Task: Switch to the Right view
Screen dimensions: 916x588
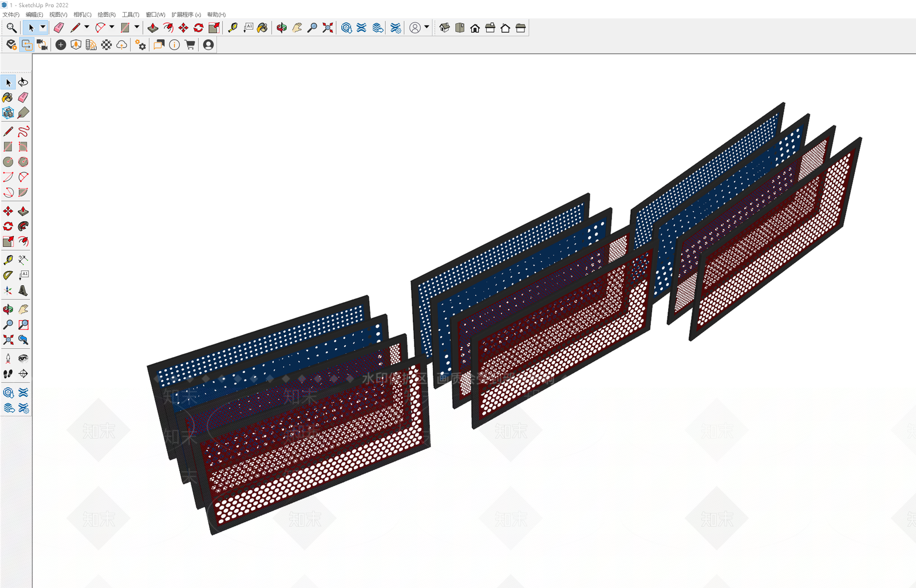Action: pyautogui.click(x=490, y=27)
